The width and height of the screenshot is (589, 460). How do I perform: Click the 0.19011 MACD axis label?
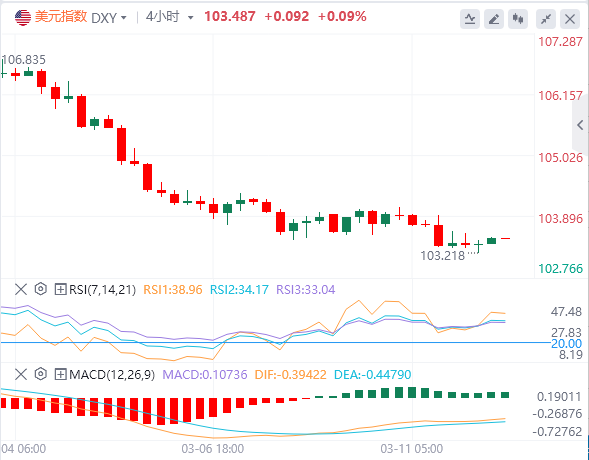[x=559, y=397]
